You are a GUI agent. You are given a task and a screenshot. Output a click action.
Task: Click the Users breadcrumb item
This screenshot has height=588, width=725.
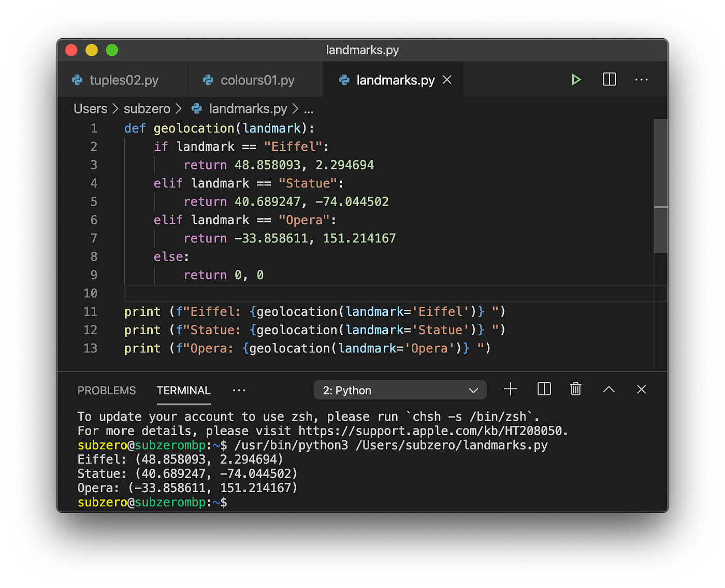(x=90, y=109)
